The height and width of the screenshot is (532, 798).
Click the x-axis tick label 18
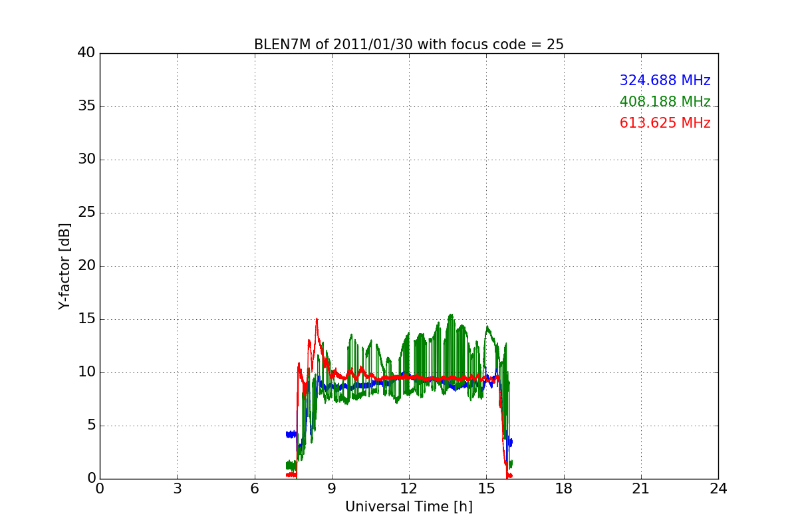(564, 489)
